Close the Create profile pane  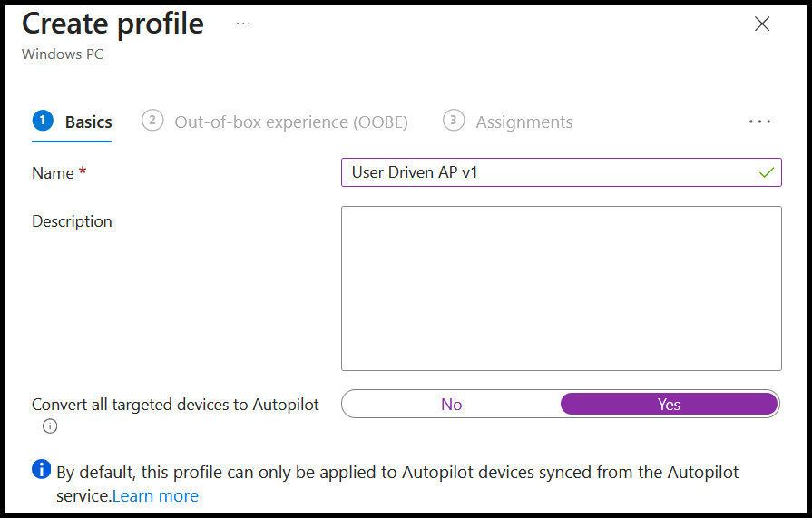pos(762,24)
